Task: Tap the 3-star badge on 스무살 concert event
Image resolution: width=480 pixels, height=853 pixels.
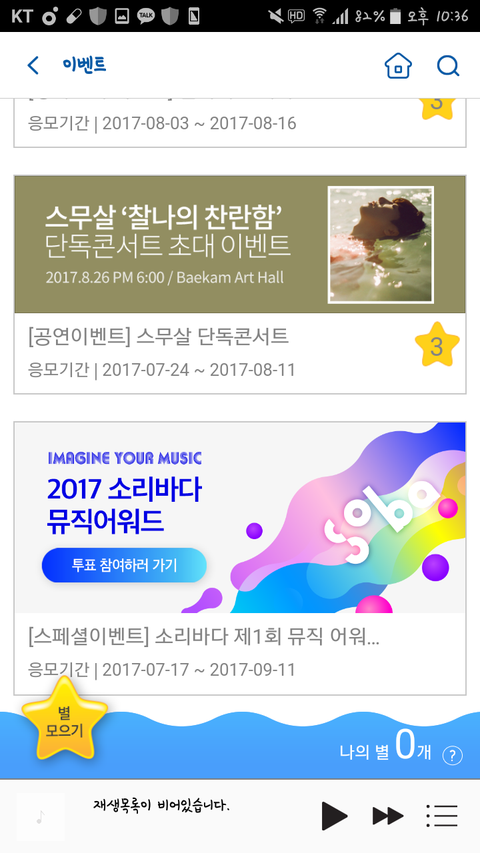Action: pyautogui.click(x=437, y=345)
